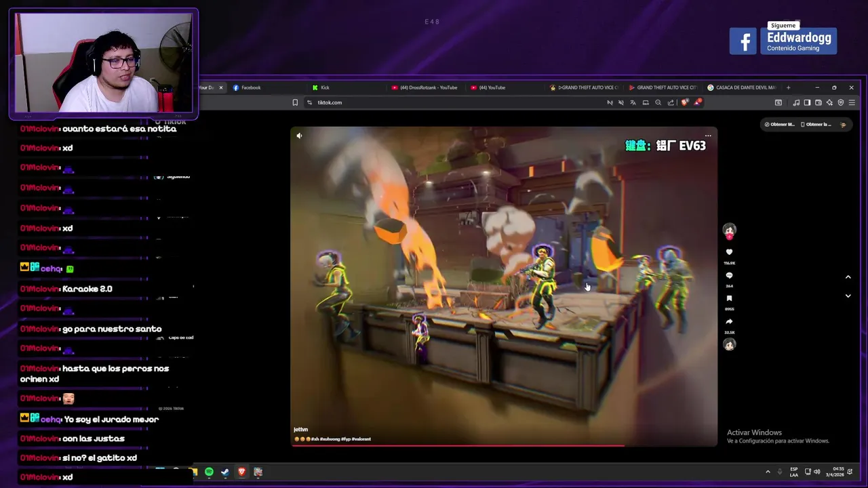Image resolution: width=868 pixels, height=488 pixels.
Task: Go to previous video with up chevron
Action: click(848, 277)
